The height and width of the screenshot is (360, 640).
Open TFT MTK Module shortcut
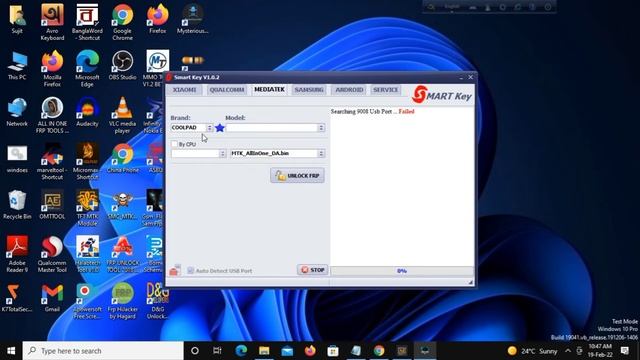(87, 208)
